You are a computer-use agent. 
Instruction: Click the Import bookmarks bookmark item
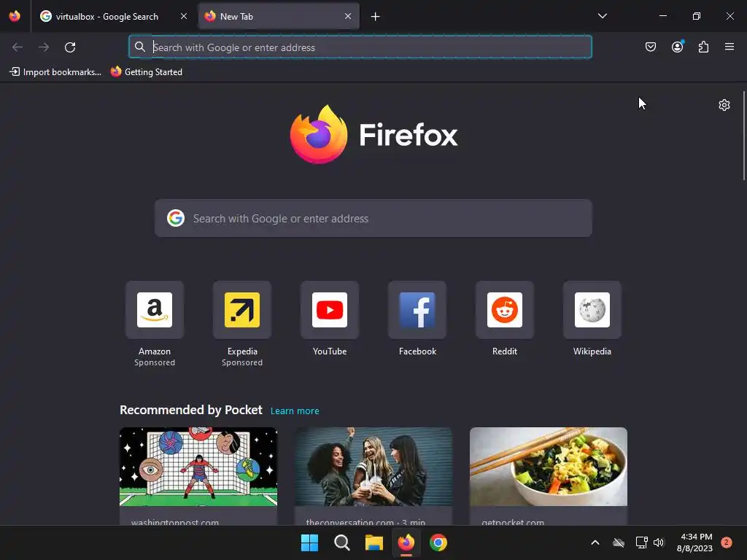[55, 72]
